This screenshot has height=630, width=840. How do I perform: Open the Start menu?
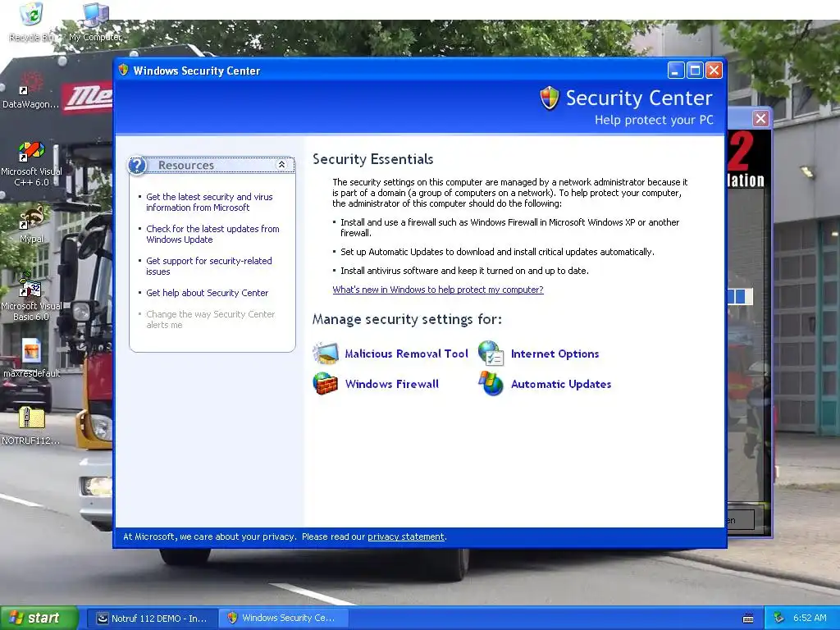click(39, 619)
